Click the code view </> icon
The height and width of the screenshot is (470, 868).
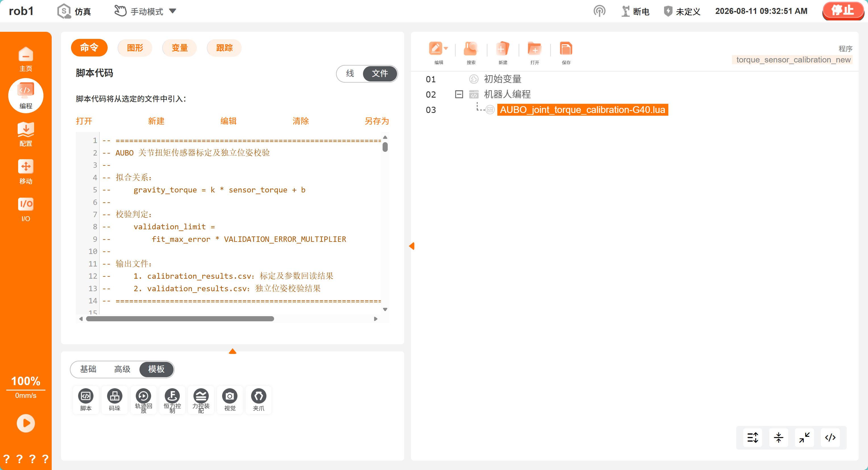[830, 437]
